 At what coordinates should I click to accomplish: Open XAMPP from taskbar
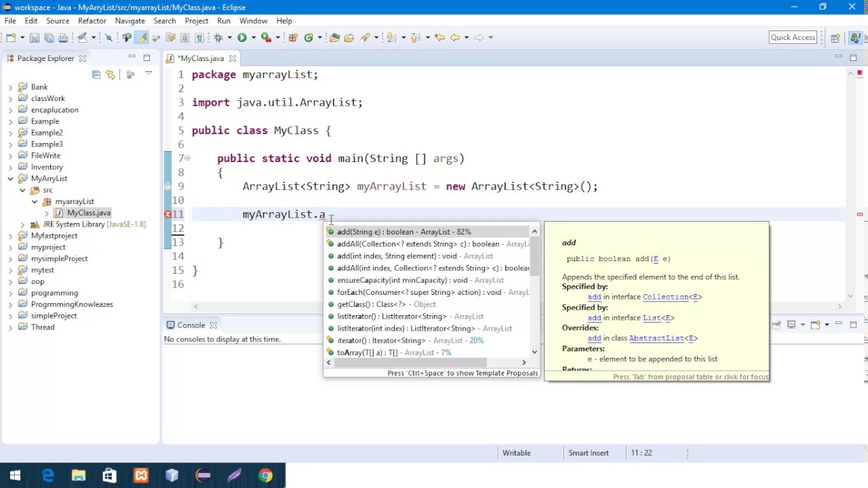[141, 476]
